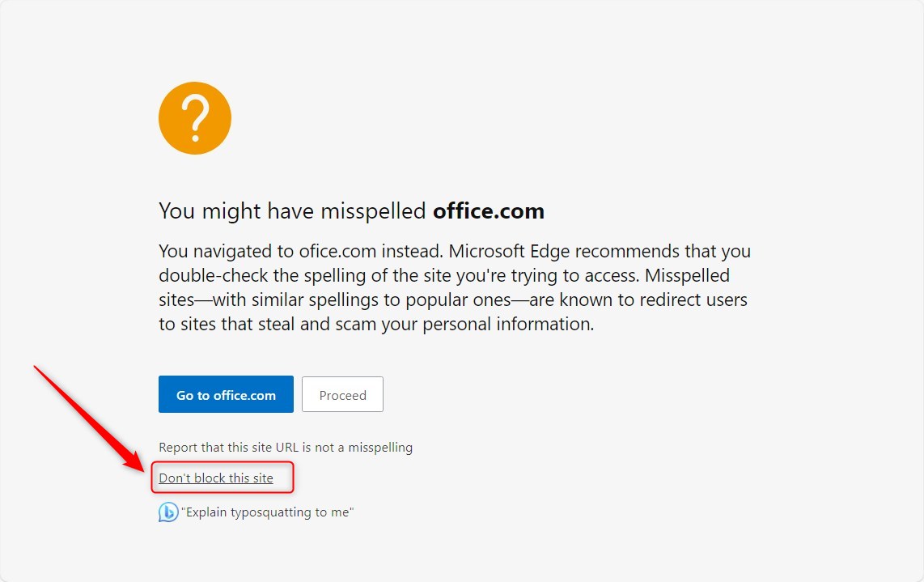This screenshot has height=582, width=924.
Task: Click the circular alert graphic above the heading
Action: tap(194, 117)
